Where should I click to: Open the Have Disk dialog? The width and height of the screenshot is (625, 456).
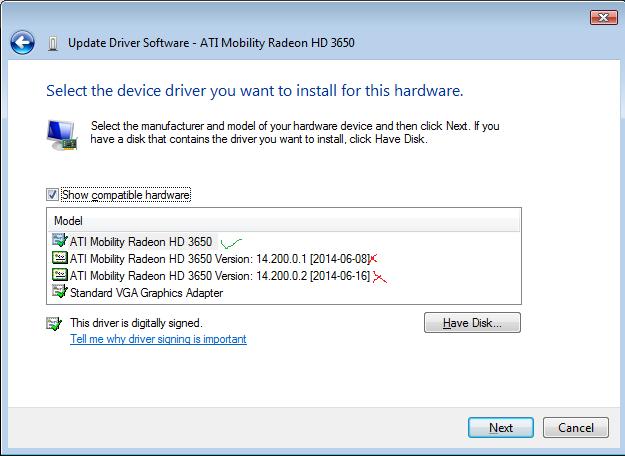472,322
